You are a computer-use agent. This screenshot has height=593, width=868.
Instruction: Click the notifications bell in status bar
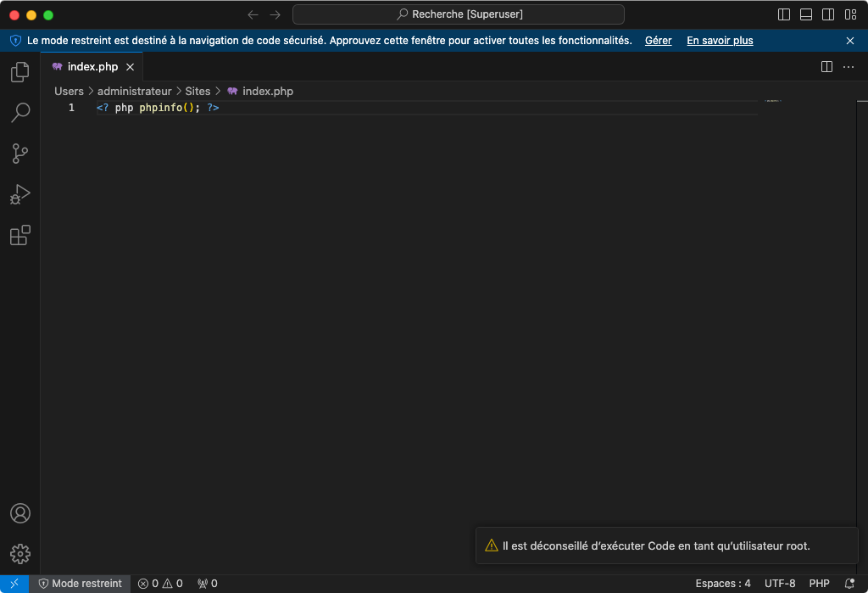(x=849, y=584)
